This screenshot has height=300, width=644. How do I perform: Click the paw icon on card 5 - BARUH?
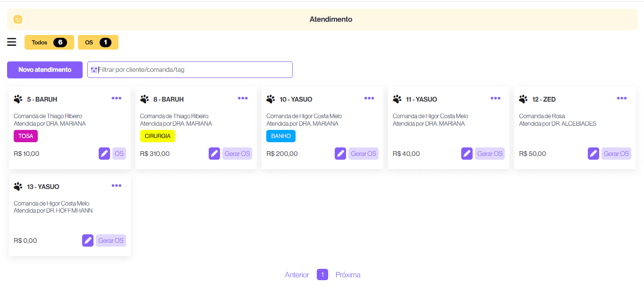(x=18, y=99)
